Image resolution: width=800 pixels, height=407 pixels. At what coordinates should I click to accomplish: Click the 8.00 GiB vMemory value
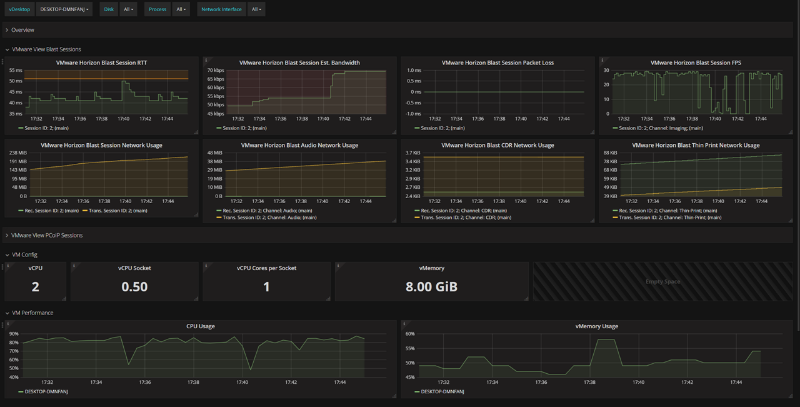coord(432,287)
